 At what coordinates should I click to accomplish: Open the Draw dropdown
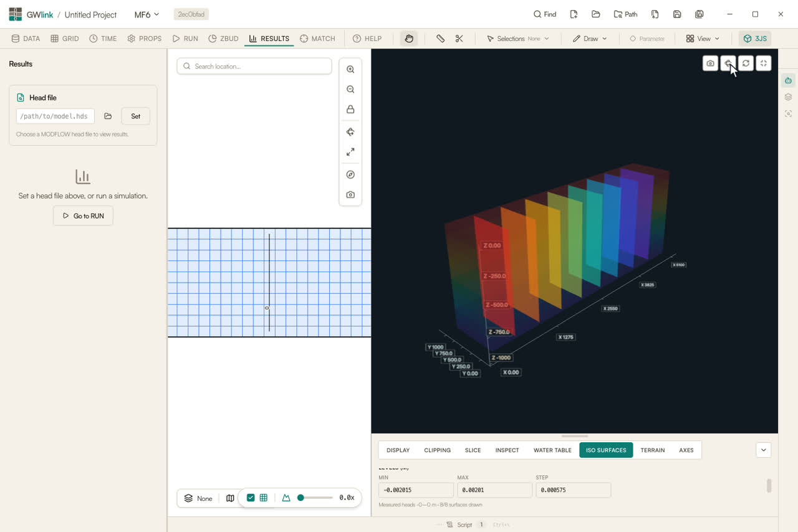(x=590, y=39)
